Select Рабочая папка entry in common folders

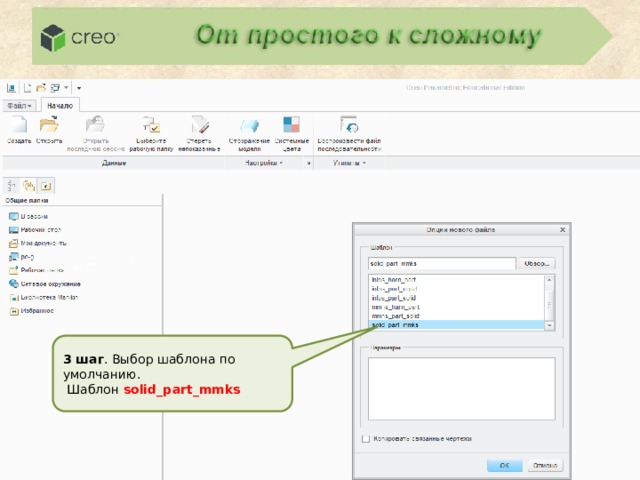37,270
